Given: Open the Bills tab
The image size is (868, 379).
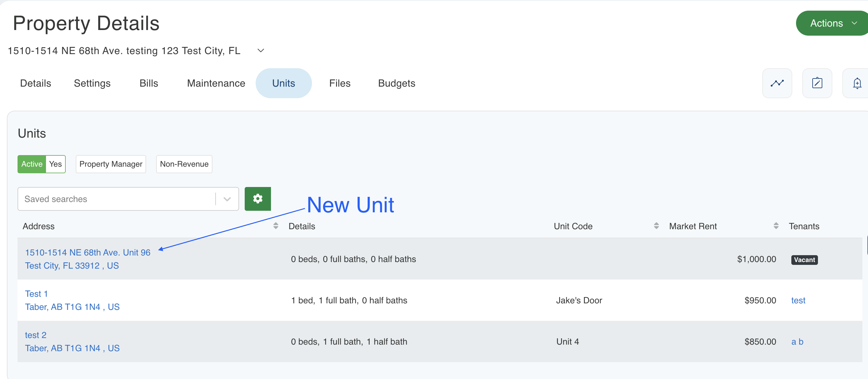Looking at the screenshot, I should tap(149, 83).
